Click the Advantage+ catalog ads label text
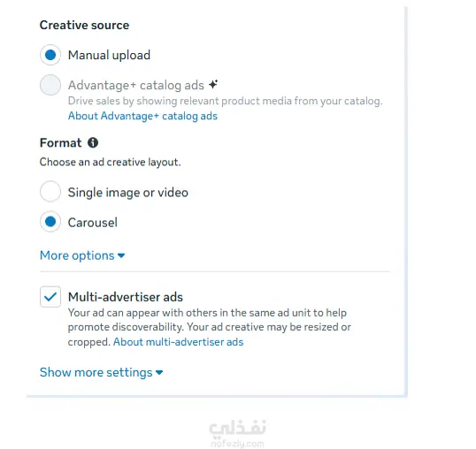The image size is (476, 449). tap(136, 85)
